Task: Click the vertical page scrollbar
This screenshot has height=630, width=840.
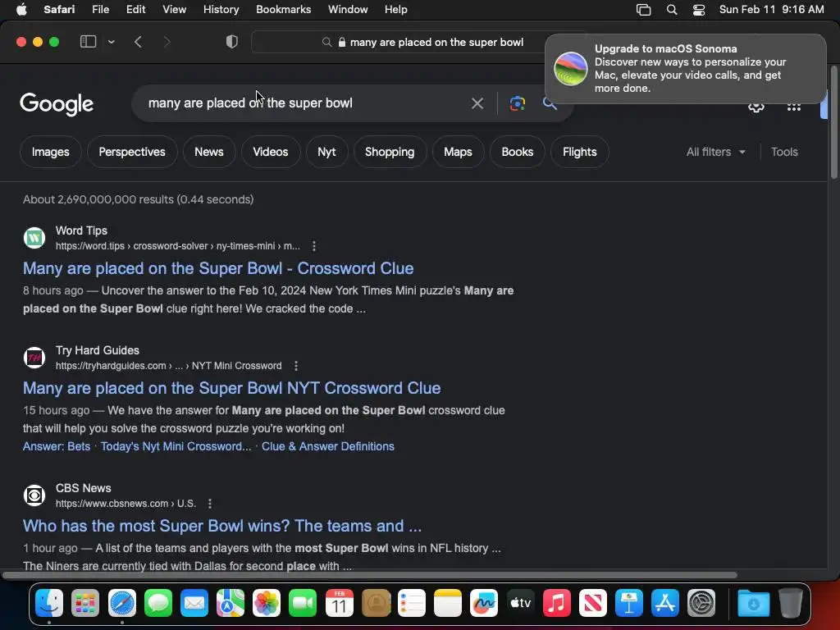Action: tap(833, 122)
